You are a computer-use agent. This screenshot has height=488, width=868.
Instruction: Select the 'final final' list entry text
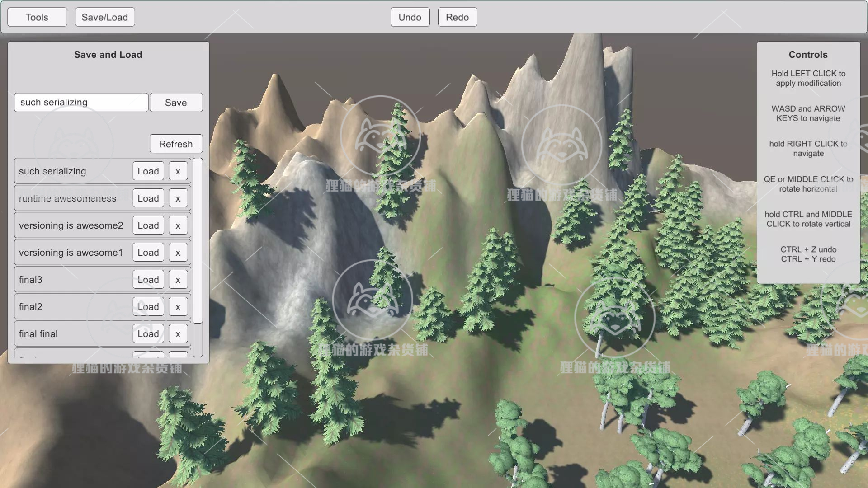pos(38,334)
